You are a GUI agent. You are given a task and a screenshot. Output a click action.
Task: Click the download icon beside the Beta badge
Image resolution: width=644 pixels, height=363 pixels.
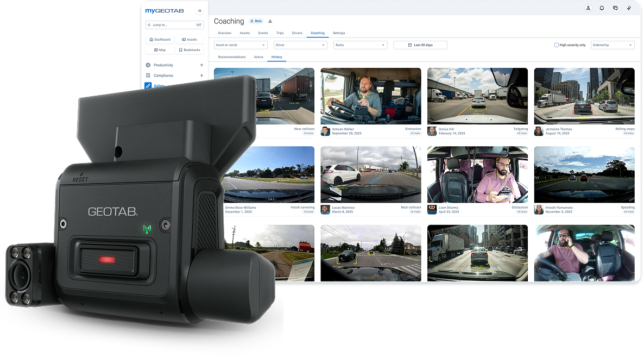coord(270,21)
